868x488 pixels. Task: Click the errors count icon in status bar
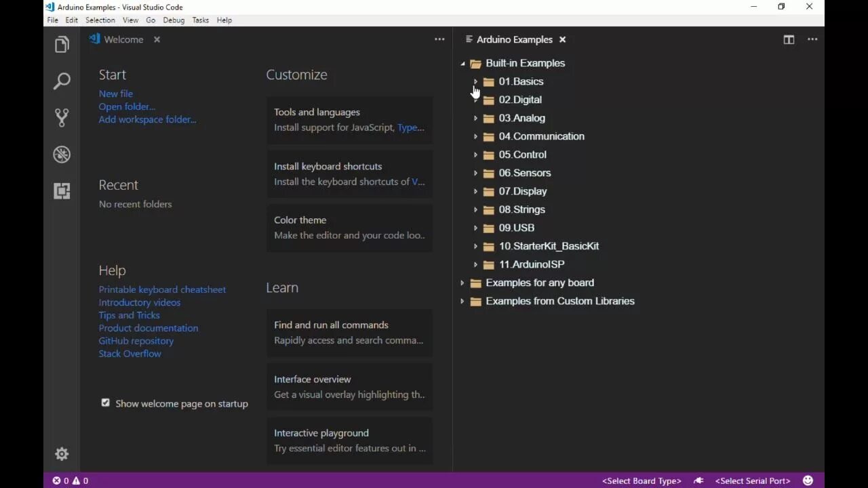(57, 481)
